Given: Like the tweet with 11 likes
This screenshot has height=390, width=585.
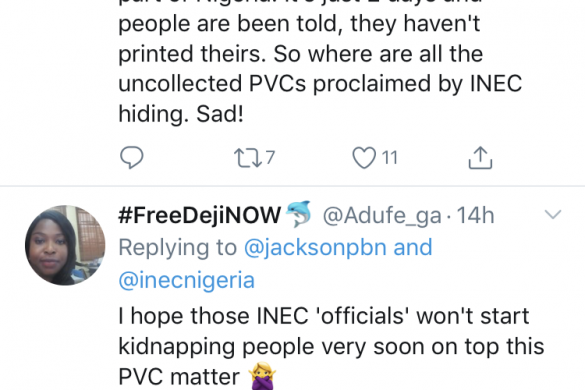Looking at the screenshot, I should [364, 158].
